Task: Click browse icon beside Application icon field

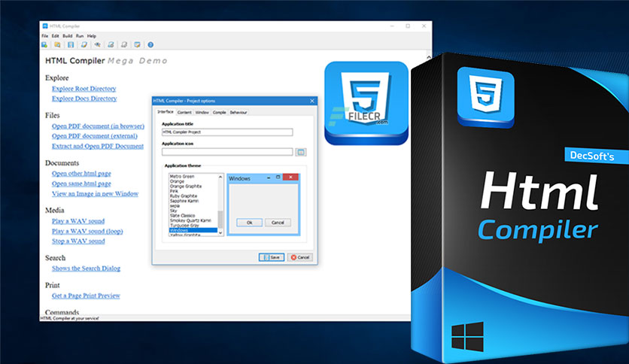Action: coord(301,152)
